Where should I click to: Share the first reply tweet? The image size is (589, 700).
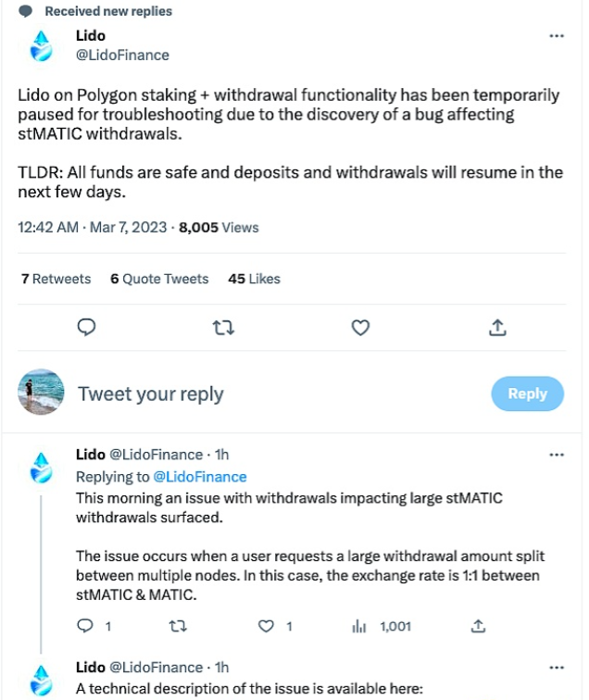[478, 627]
